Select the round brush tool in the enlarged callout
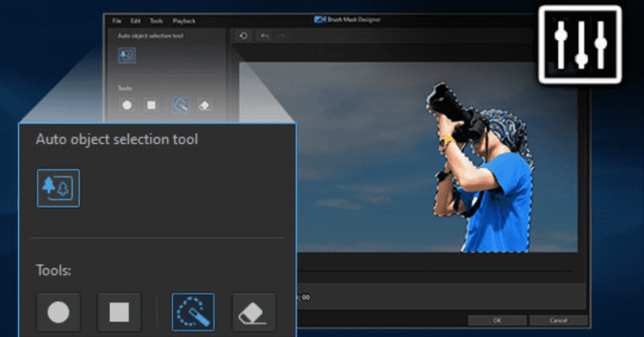The image size is (644, 337). coord(59,313)
